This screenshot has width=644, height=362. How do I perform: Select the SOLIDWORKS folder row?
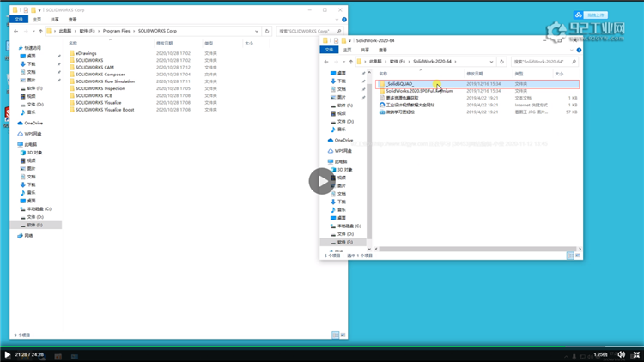tap(89, 60)
